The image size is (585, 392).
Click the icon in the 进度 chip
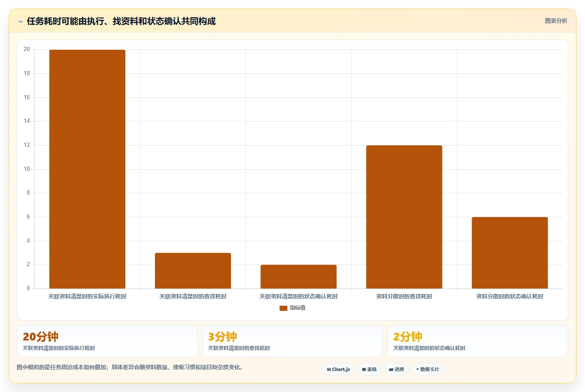point(391,370)
